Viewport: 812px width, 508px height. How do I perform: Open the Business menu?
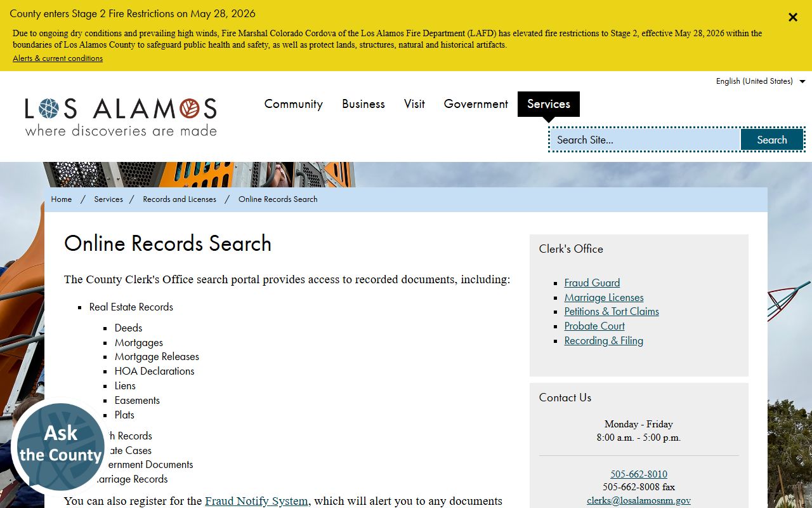click(363, 104)
